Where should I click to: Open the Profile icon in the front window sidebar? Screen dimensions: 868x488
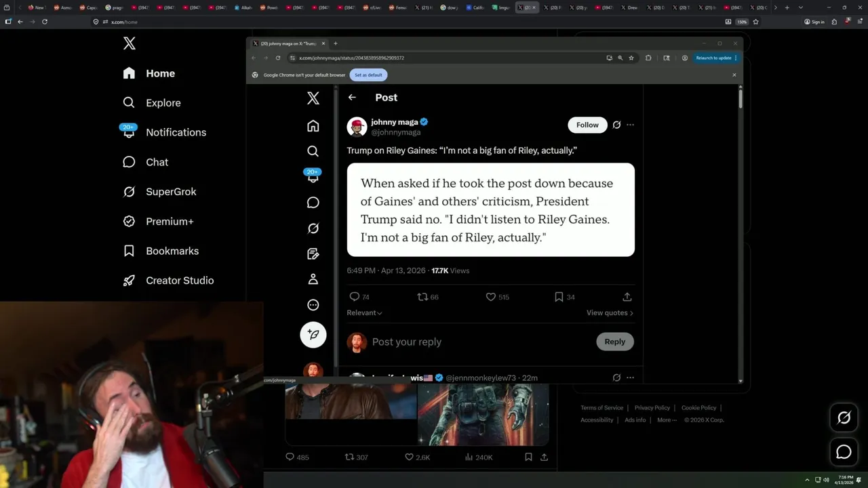313,279
